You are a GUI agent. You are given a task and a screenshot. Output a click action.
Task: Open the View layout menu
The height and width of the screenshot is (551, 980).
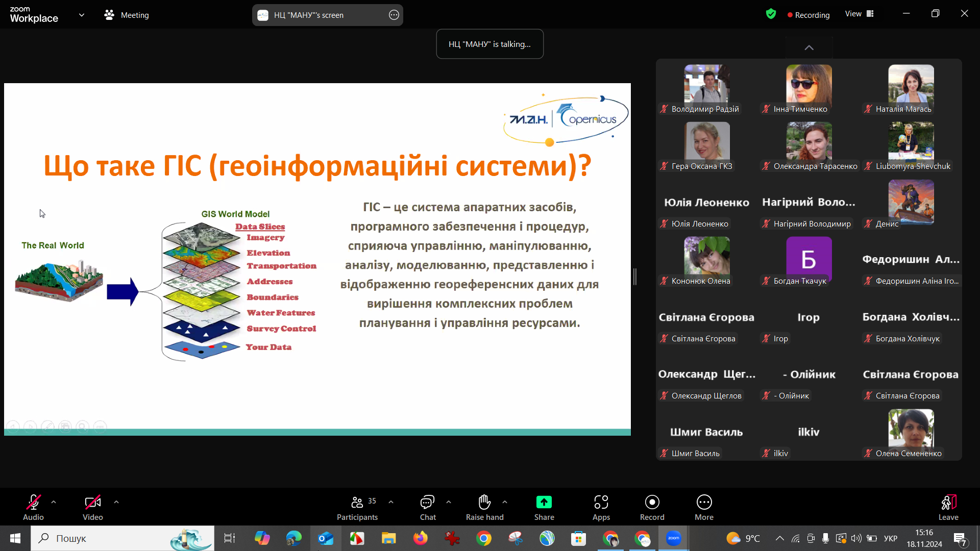(859, 14)
